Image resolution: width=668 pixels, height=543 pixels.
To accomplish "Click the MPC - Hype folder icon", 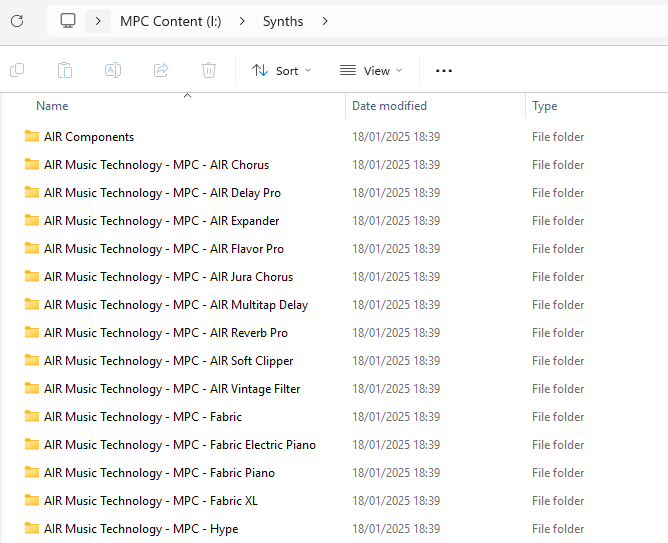I will tap(32, 528).
